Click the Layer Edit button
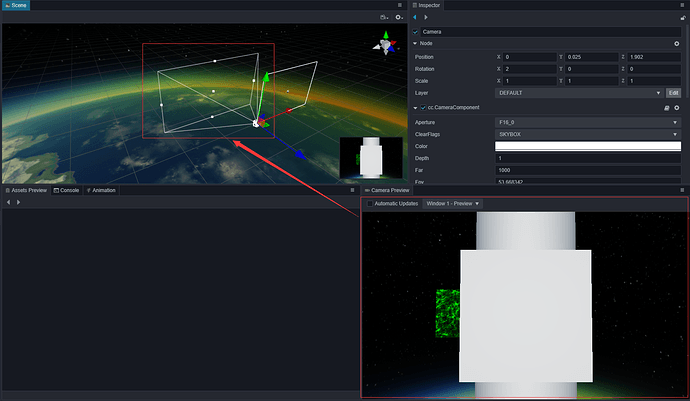Screen dimensions: 690x401 [673, 93]
